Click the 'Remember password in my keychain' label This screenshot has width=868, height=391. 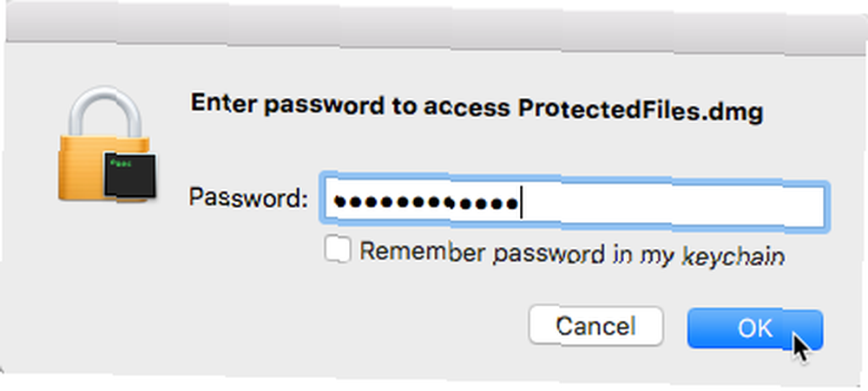pos(572,254)
